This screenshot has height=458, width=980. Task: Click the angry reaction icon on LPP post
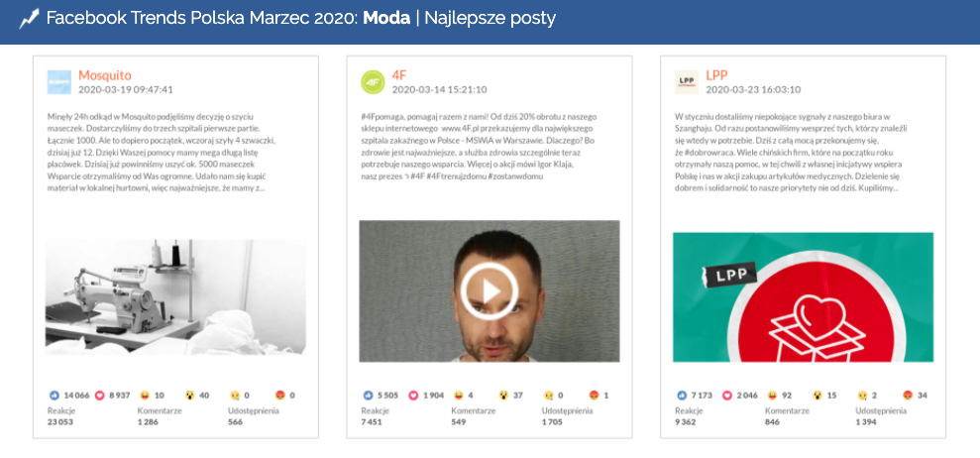click(907, 395)
